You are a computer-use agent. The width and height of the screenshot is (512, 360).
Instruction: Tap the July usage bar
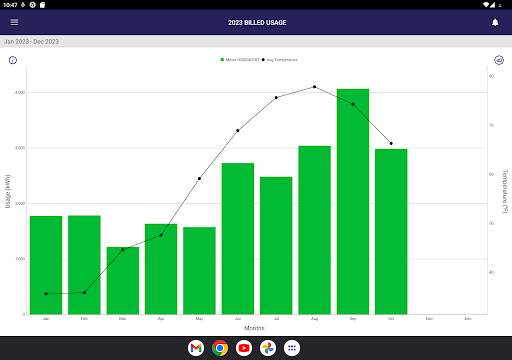tap(276, 245)
